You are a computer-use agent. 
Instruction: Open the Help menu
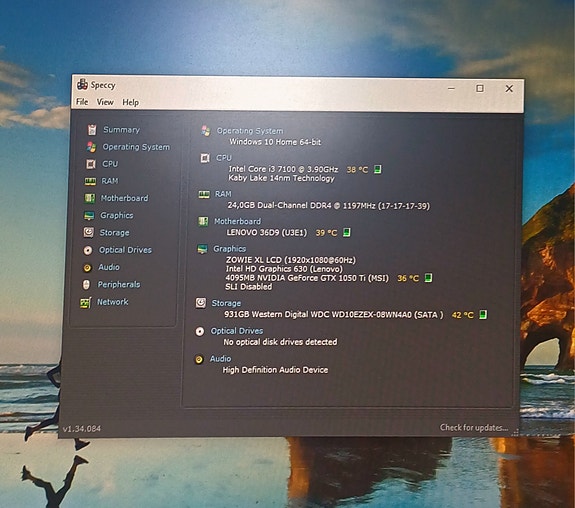pos(130,102)
